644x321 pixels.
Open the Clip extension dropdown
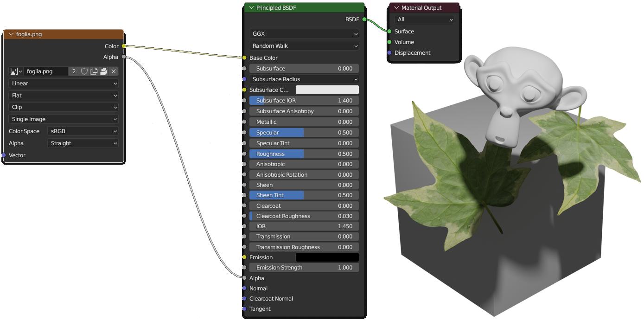pyautogui.click(x=64, y=107)
